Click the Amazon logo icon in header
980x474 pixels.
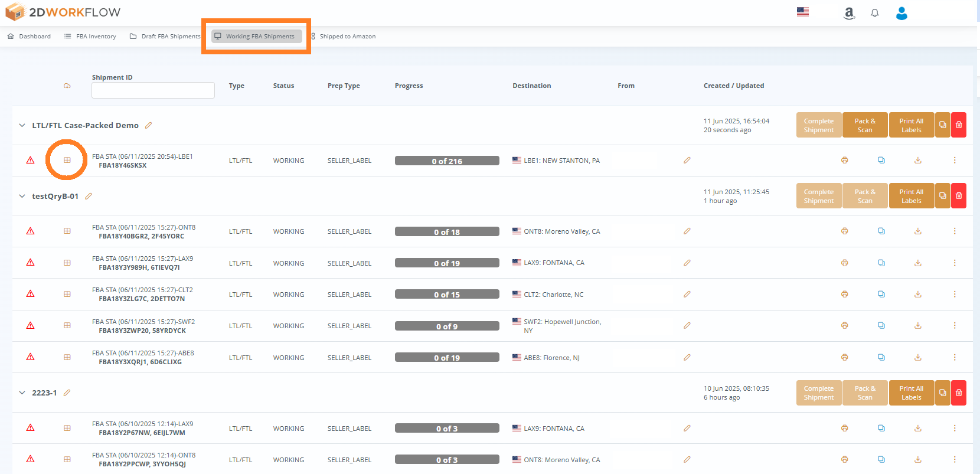click(849, 13)
